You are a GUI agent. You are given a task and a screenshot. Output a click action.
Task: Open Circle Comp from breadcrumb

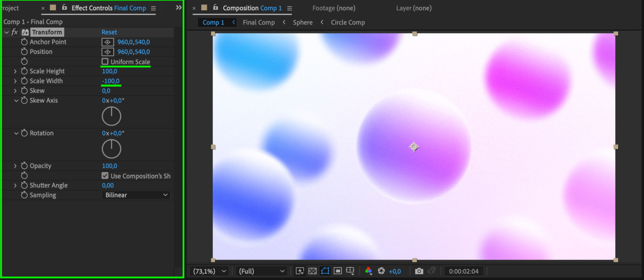coord(348,22)
